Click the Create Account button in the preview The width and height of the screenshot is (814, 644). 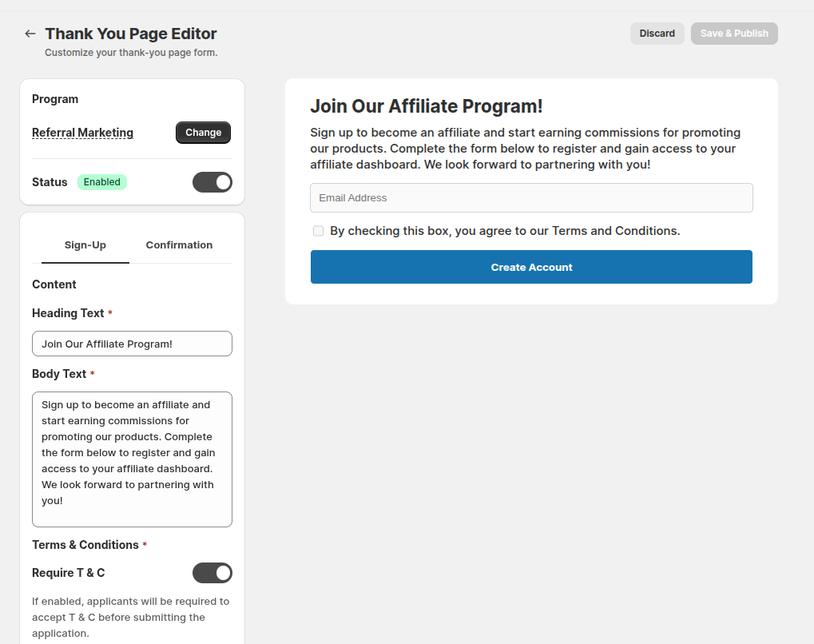coord(531,266)
